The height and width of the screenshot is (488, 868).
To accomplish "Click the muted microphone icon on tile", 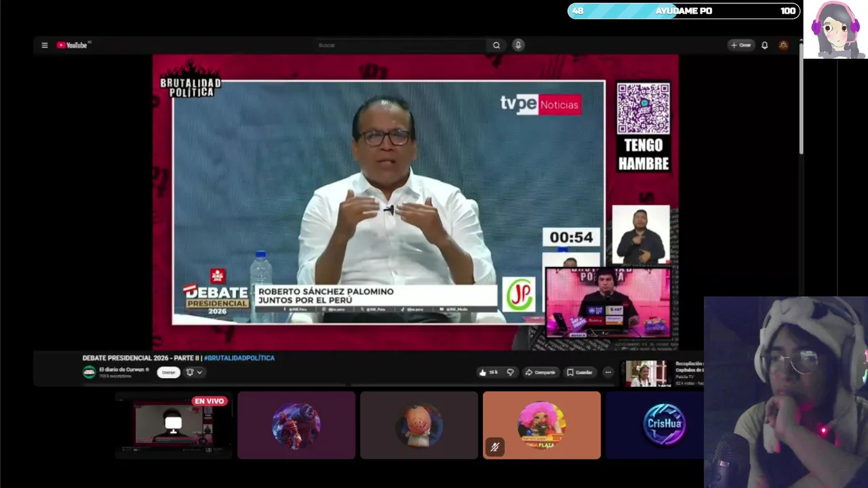I will click(x=495, y=447).
